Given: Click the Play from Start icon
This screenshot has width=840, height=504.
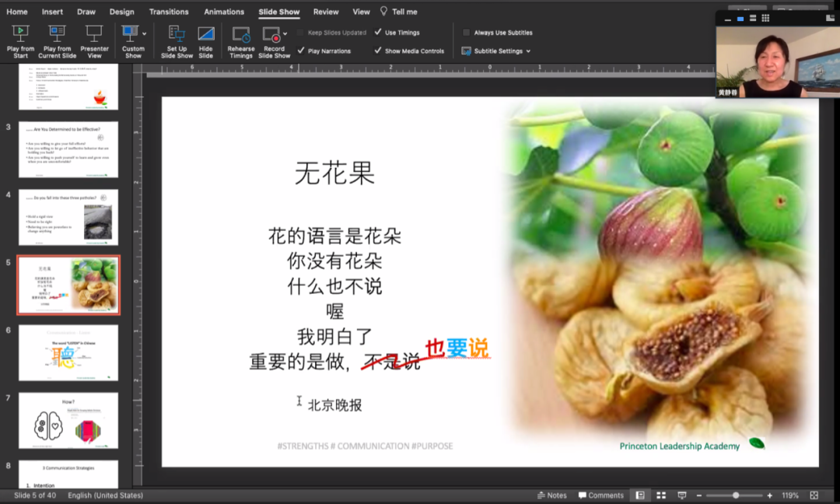Looking at the screenshot, I should [x=20, y=34].
